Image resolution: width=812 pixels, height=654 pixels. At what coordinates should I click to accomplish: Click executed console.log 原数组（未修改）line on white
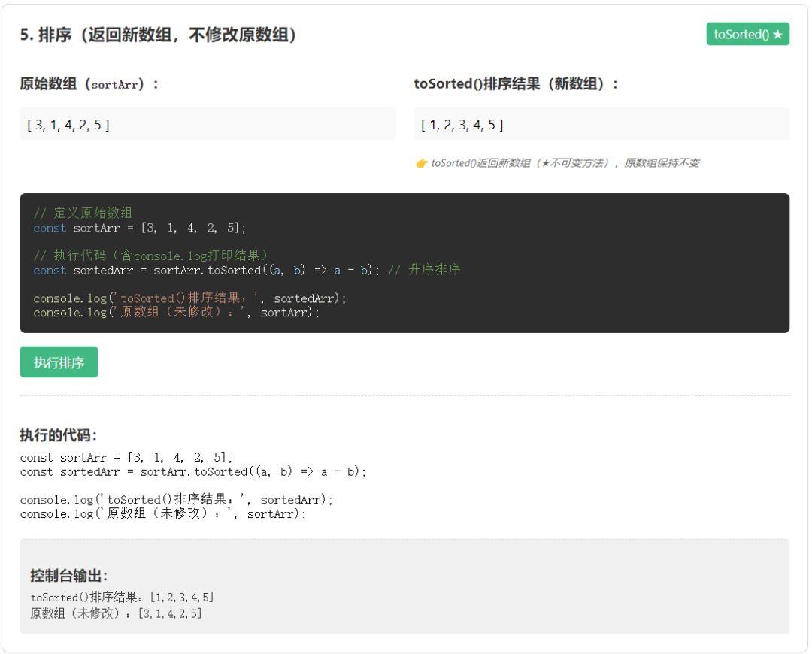163,514
